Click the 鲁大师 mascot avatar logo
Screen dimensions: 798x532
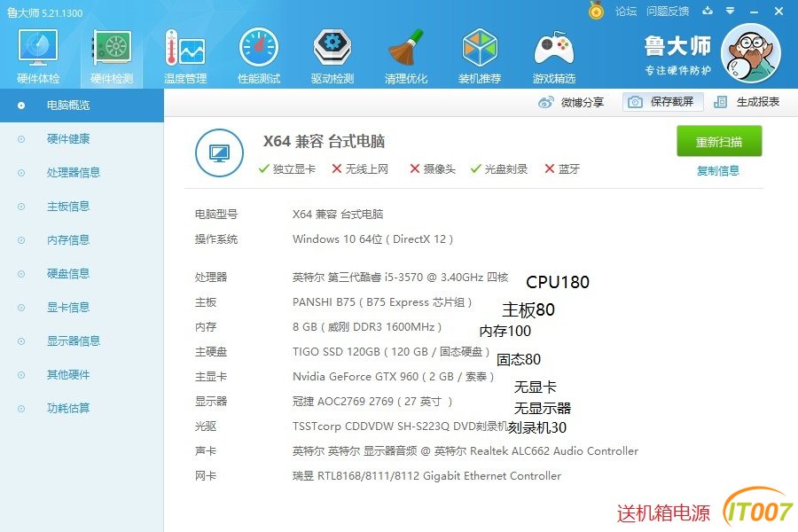point(751,53)
